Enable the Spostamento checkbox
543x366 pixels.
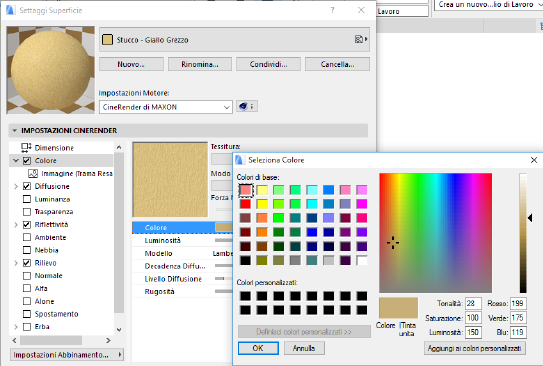click(x=27, y=314)
